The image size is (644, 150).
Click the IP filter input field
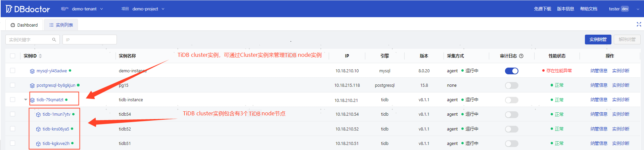coord(90,40)
